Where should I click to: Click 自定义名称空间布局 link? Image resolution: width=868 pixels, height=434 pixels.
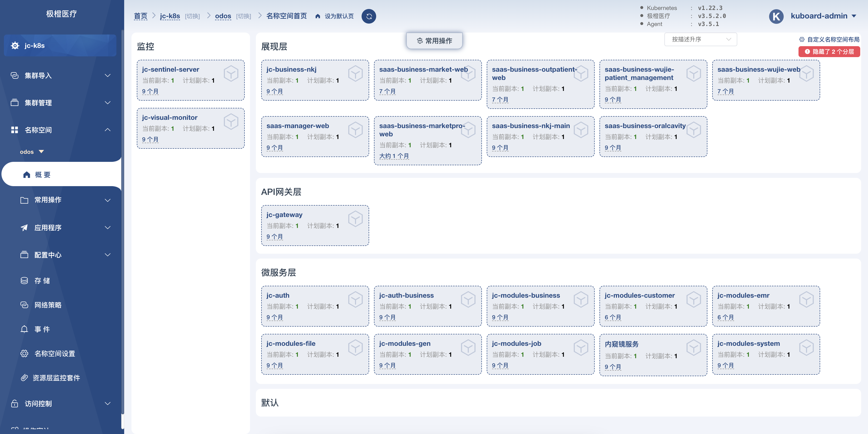833,39
